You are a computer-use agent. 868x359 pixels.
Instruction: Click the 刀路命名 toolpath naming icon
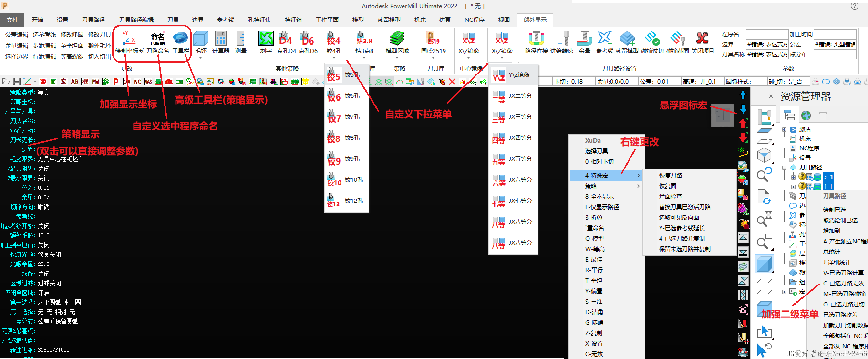pyautogui.click(x=157, y=42)
